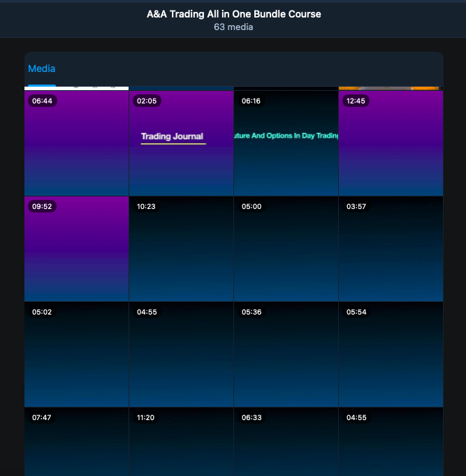Open the 12:45 video thumbnail
Image resolution: width=466 pixels, height=476 pixels.
click(x=391, y=143)
